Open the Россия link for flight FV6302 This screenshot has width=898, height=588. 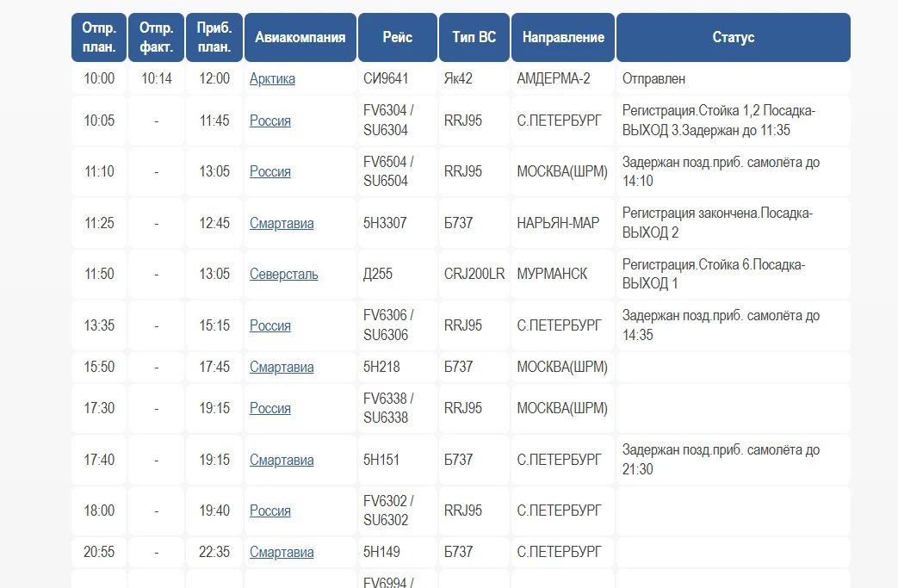click(x=269, y=511)
